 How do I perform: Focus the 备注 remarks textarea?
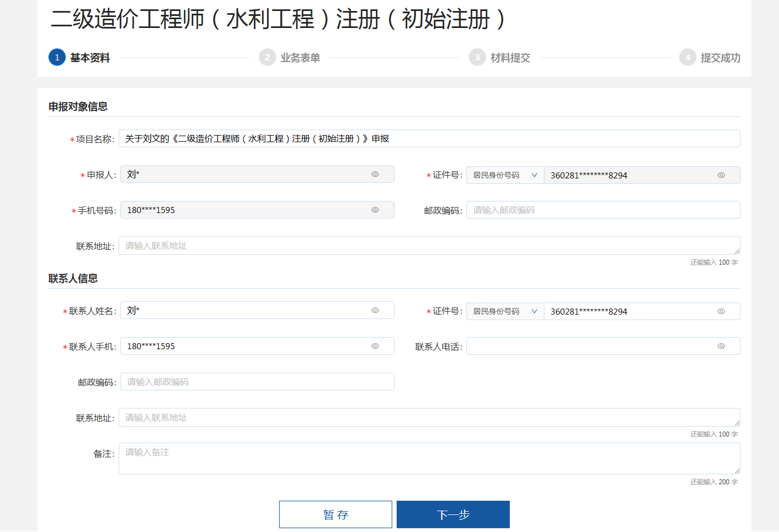pos(429,458)
